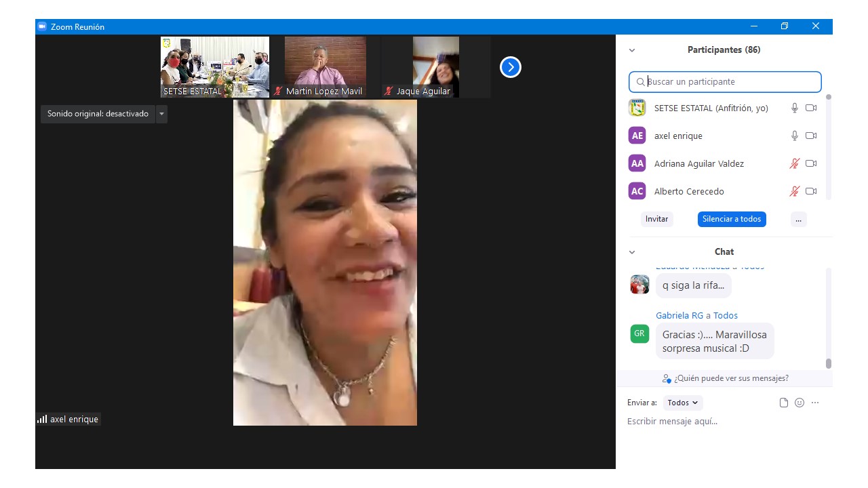868x488 pixels.
Task: Click axel enrique name label on video
Action: click(74, 419)
